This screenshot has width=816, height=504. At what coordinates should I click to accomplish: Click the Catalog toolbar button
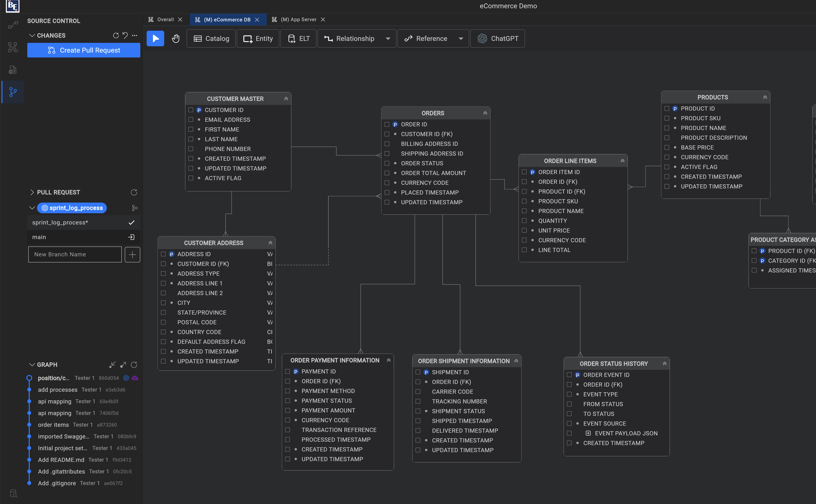211,39
